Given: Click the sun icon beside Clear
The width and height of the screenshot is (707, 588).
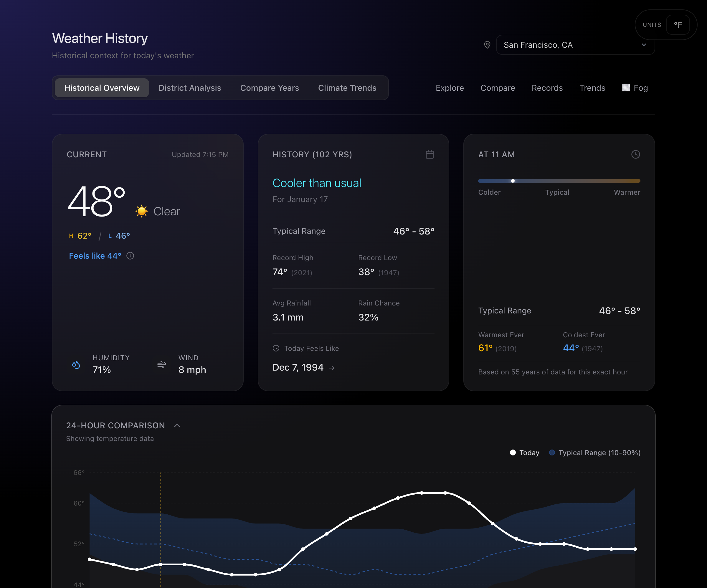Looking at the screenshot, I should (141, 211).
